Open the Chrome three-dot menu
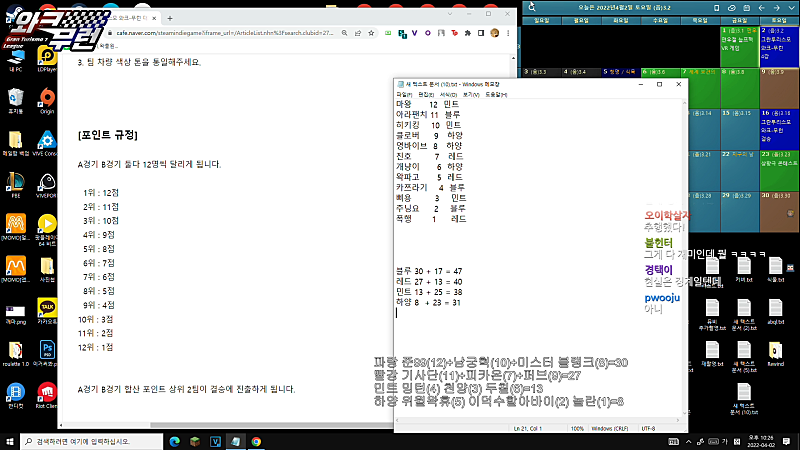This screenshot has width=800, height=450. coord(508,33)
